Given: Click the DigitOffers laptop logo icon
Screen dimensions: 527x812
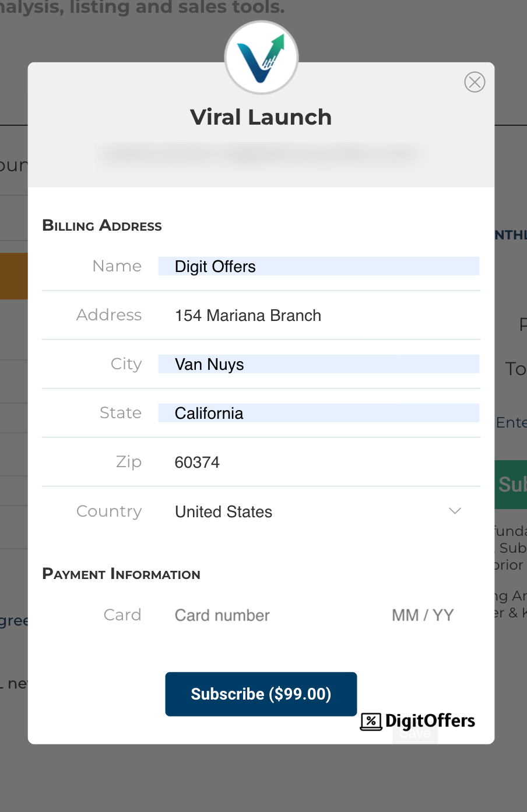Looking at the screenshot, I should [x=371, y=721].
